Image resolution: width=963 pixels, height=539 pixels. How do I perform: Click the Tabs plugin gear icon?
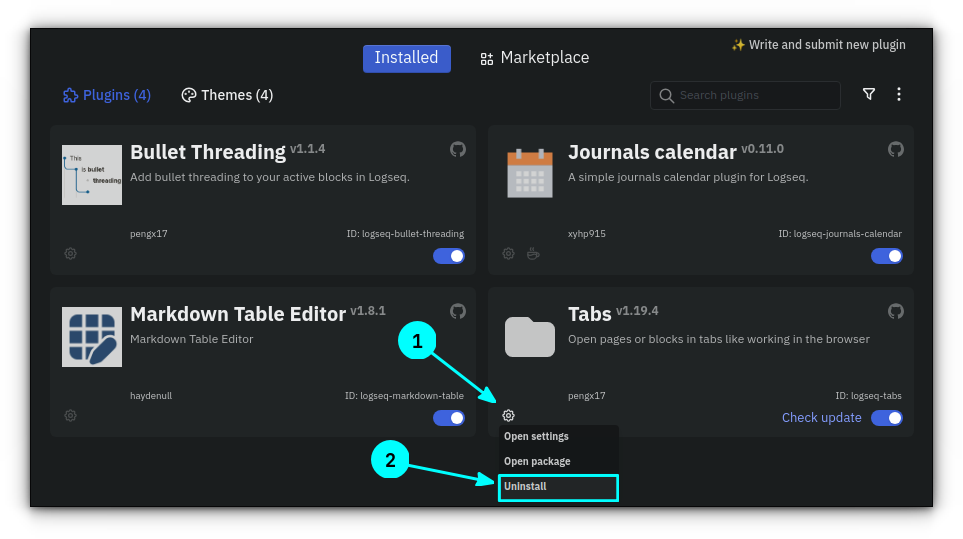pos(508,416)
